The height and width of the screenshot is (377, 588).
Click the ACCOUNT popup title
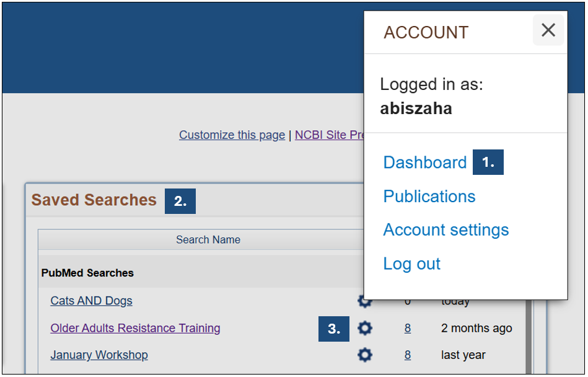coord(426,32)
